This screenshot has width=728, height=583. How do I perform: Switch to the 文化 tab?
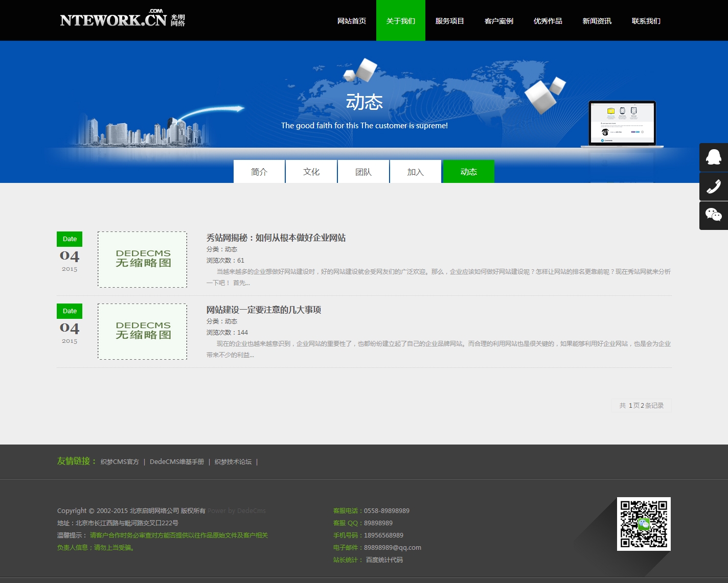click(x=311, y=172)
